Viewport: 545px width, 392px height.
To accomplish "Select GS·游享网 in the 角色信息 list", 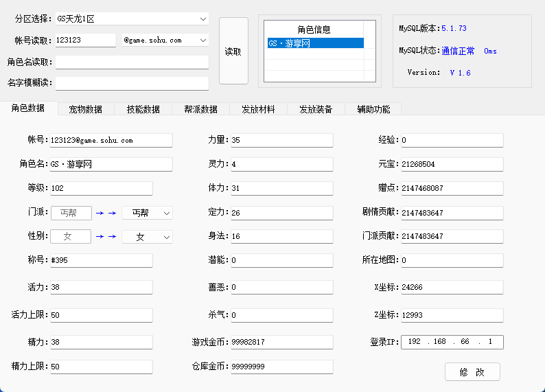I will (x=315, y=43).
